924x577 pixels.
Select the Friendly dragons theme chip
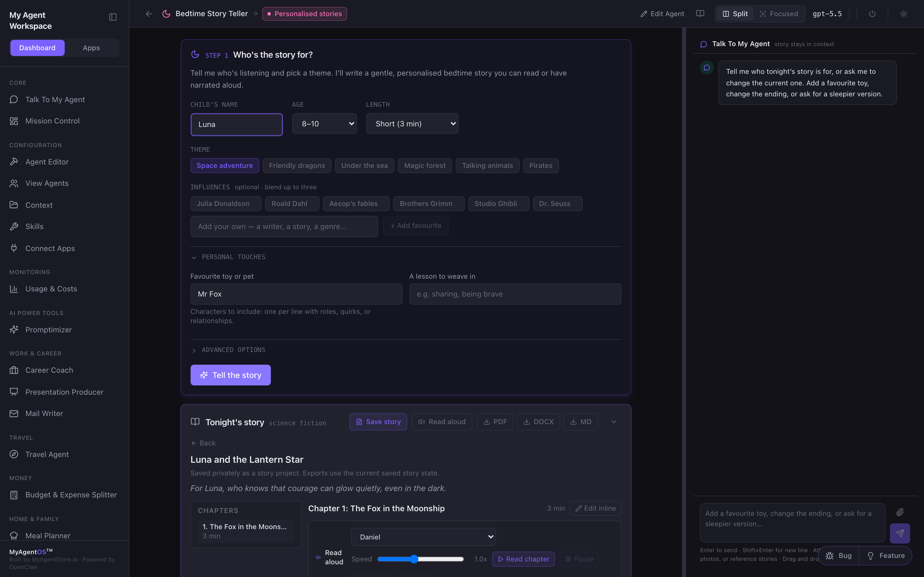click(297, 166)
